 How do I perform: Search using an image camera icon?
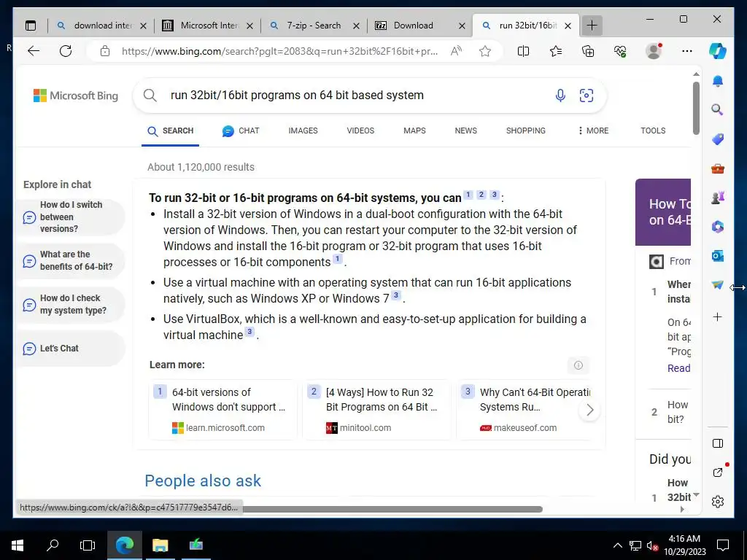(x=586, y=96)
